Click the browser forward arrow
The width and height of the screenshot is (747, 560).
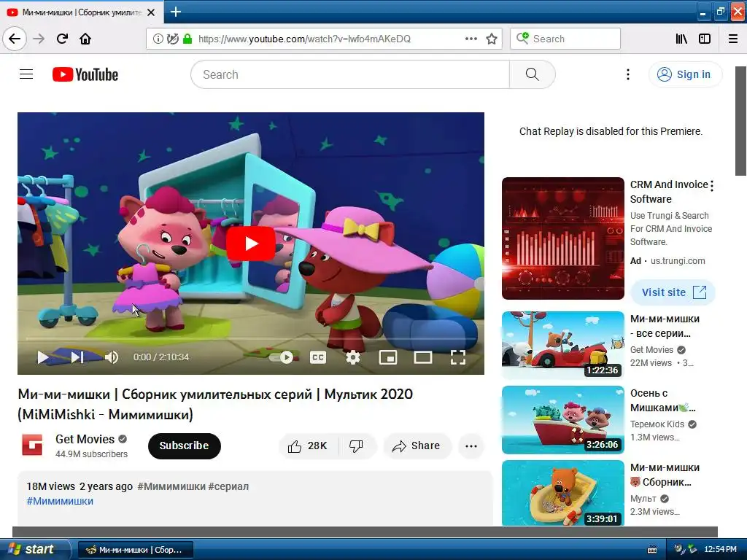click(x=39, y=39)
